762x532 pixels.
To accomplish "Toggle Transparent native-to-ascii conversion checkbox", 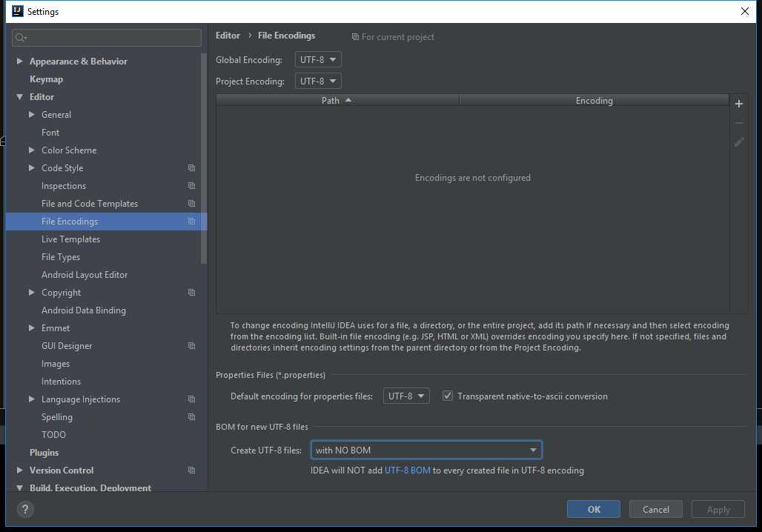I will (x=447, y=396).
